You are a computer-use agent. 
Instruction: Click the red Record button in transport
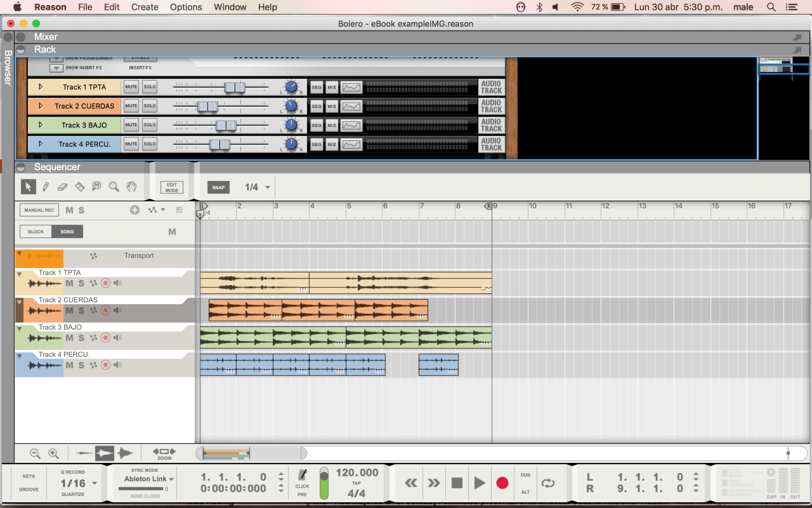(502, 483)
